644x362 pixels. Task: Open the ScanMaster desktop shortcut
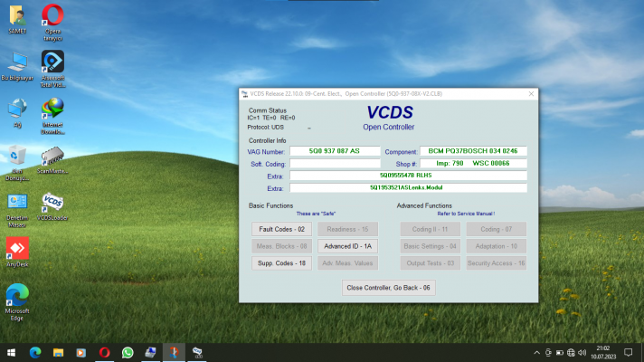pyautogui.click(x=52, y=160)
